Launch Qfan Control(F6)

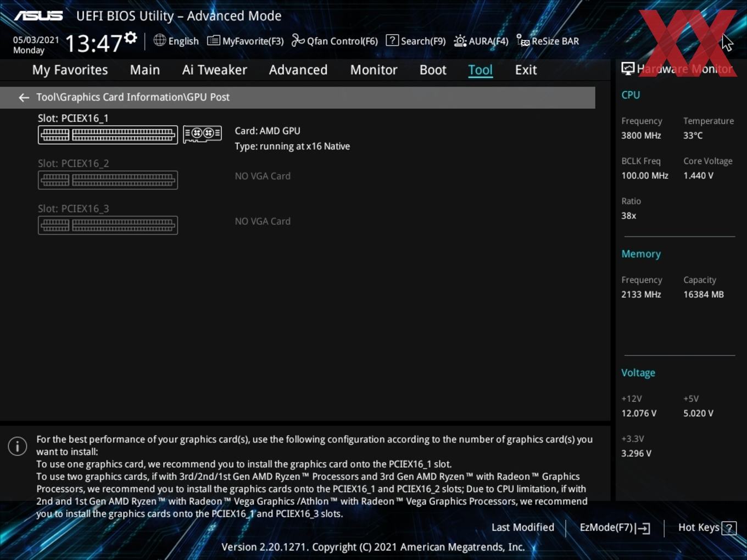tap(335, 41)
